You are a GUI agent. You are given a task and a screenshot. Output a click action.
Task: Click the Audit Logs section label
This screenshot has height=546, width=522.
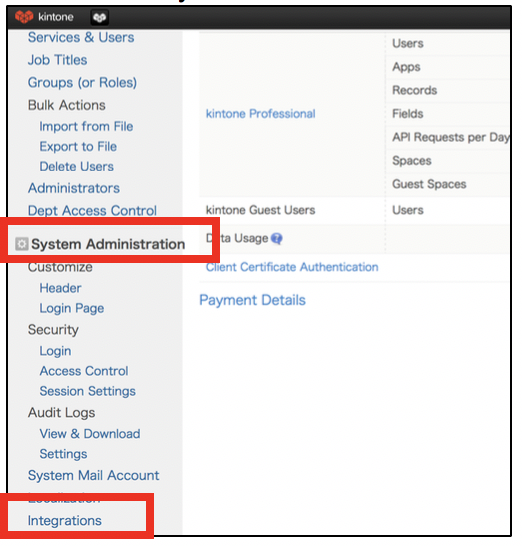coord(61,413)
